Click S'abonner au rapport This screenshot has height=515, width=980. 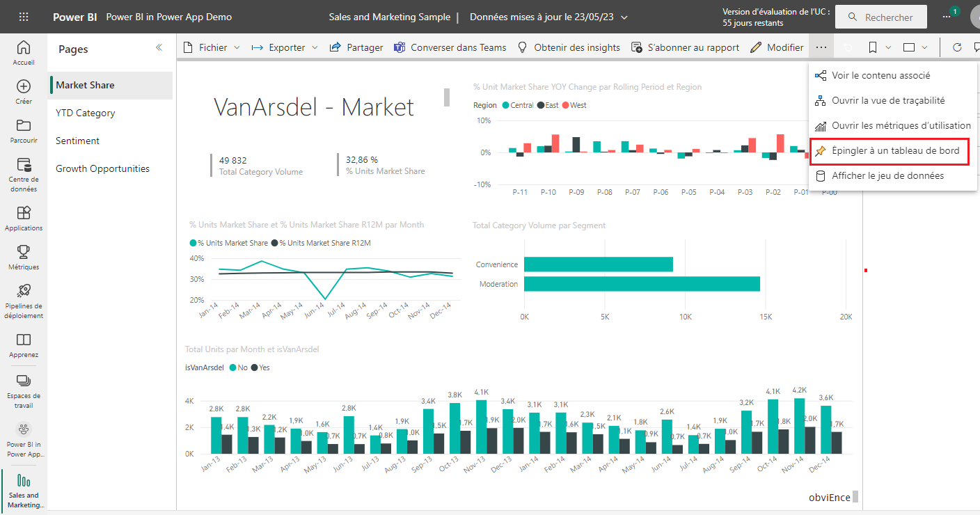[x=685, y=47]
